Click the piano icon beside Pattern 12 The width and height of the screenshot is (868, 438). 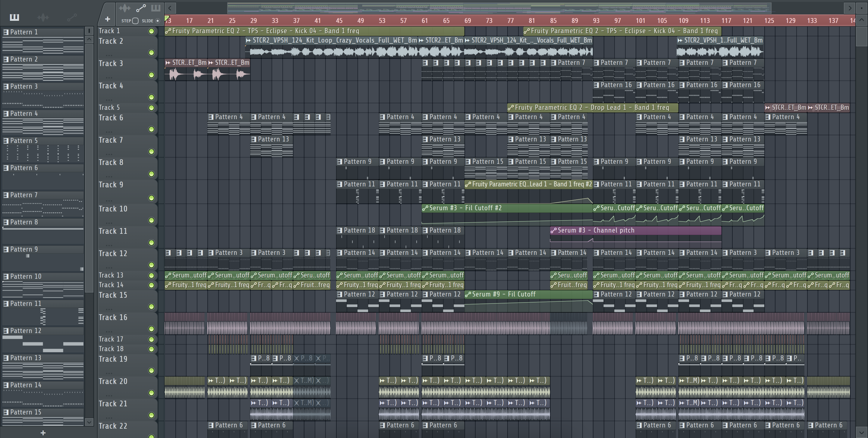(x=6, y=331)
